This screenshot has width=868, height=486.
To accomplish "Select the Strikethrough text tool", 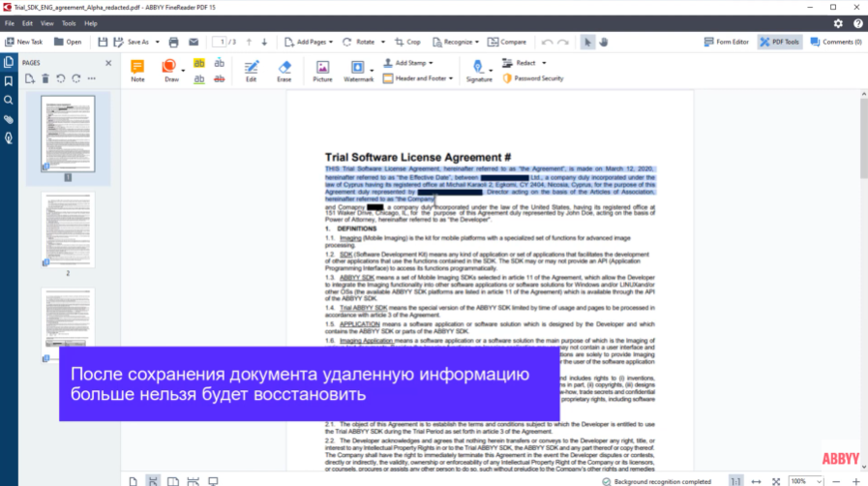I will click(220, 79).
